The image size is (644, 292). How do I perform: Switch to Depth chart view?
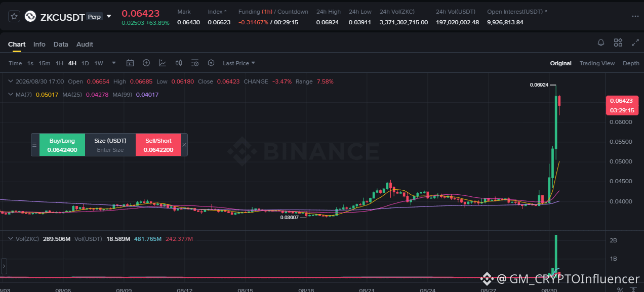(631, 63)
